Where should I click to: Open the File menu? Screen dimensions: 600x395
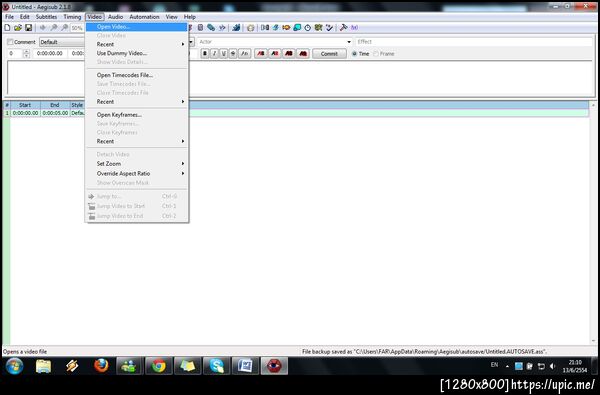[x=10, y=17]
